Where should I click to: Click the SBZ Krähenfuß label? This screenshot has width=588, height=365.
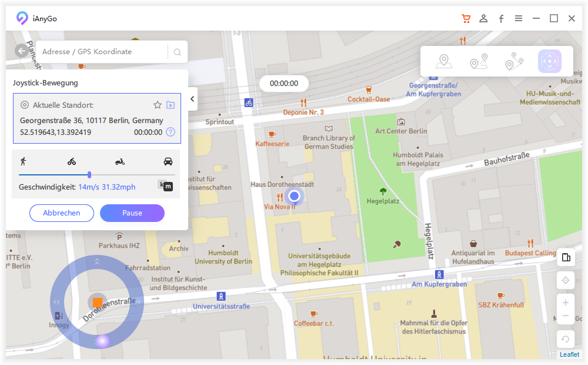tap(500, 305)
